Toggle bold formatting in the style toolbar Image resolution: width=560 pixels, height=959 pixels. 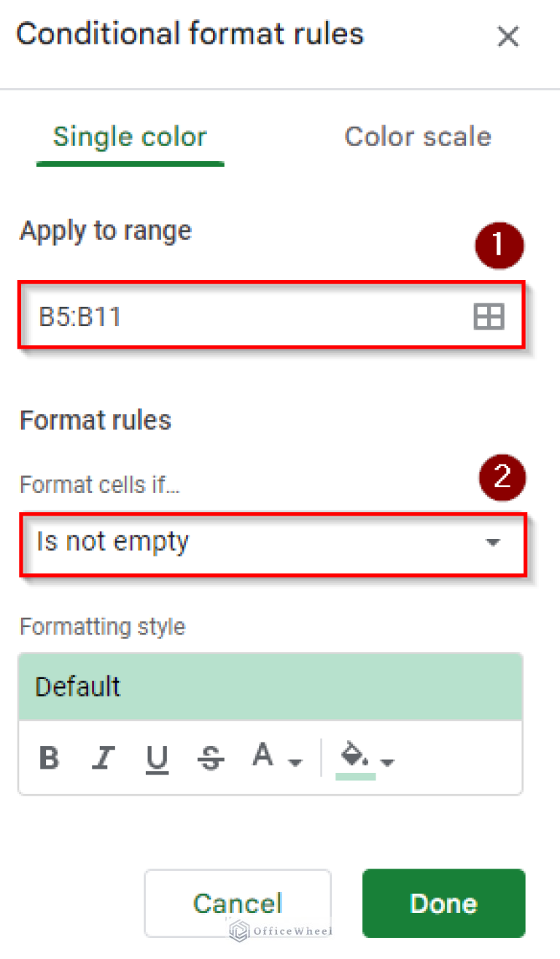[x=49, y=758]
